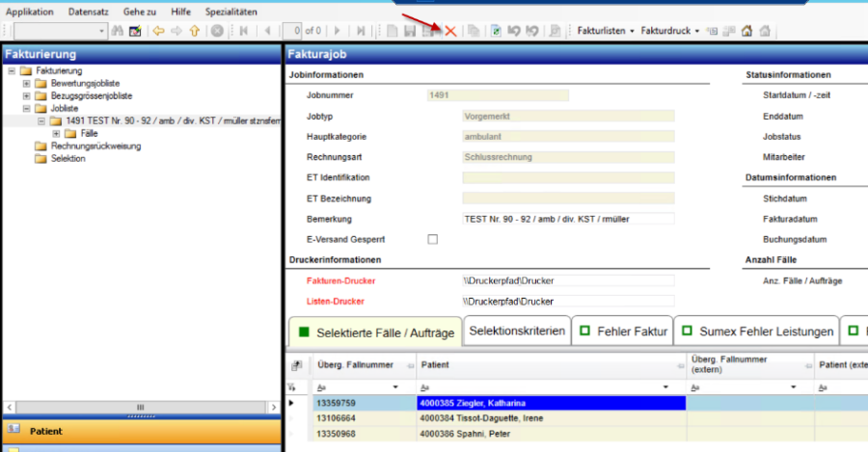Select the Rechnungsrückweisung folder
The width and height of the screenshot is (868, 452).
95,146
